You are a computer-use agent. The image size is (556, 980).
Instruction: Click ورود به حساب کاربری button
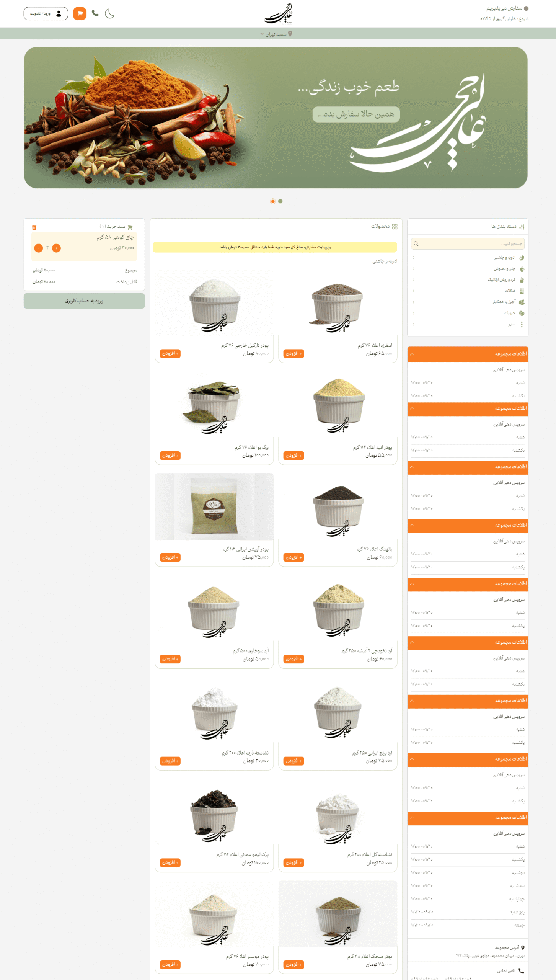pyautogui.click(x=84, y=301)
